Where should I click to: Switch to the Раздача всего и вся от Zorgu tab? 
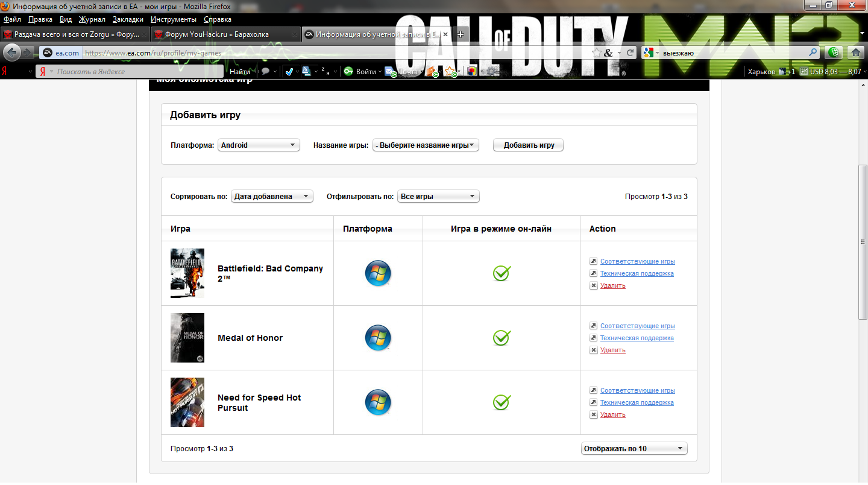tap(75, 34)
